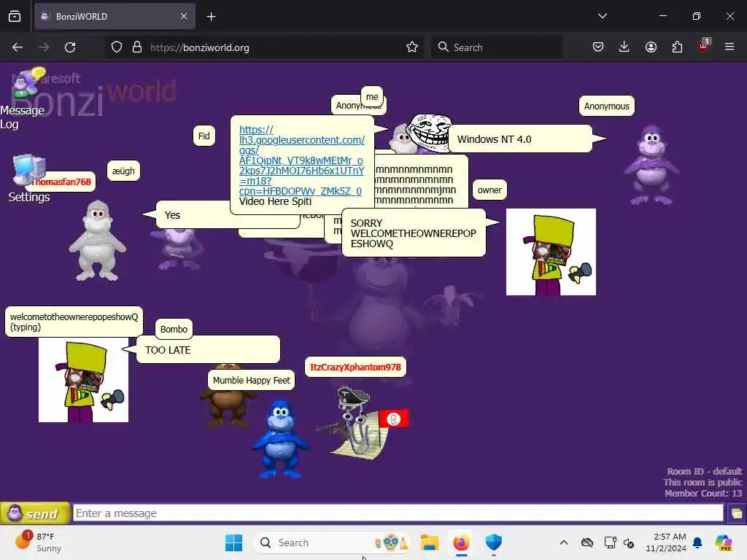Open the notification bell icon
The image size is (747, 560).
(x=697, y=542)
